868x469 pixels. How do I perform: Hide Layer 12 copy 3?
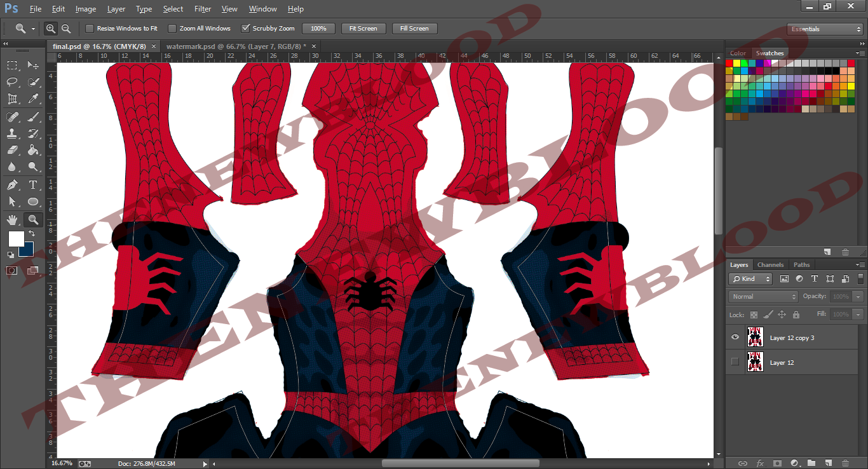pyautogui.click(x=735, y=337)
